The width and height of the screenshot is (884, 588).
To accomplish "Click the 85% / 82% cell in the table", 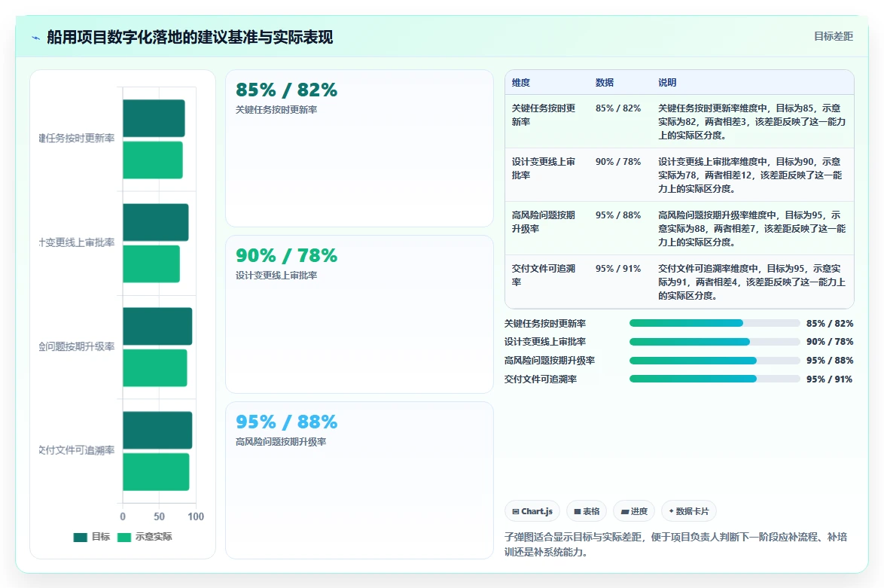I will pyautogui.click(x=618, y=108).
